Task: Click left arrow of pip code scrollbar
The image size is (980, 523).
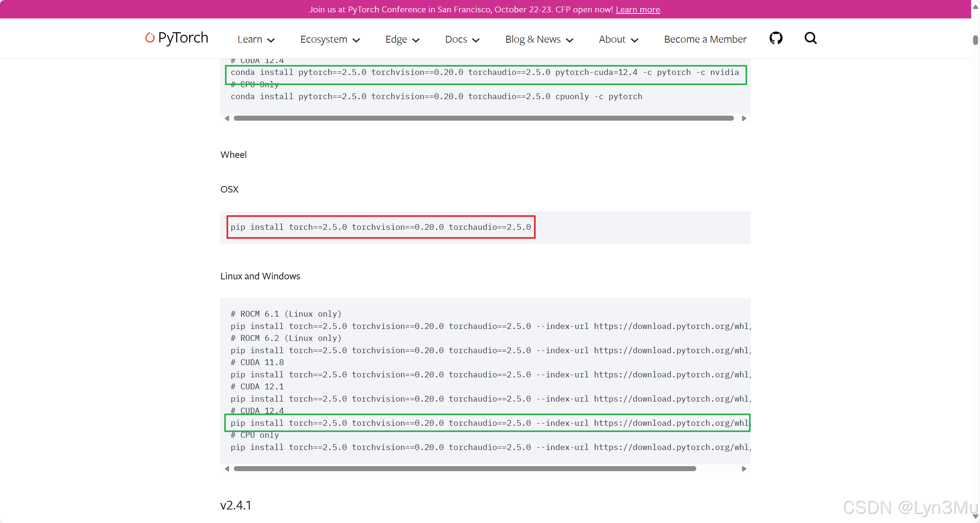Action: (x=227, y=469)
